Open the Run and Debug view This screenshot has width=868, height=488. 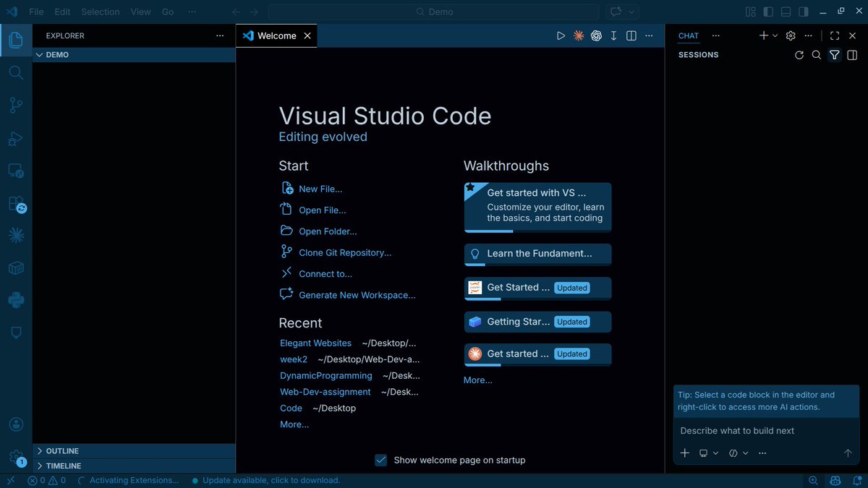coord(16,139)
